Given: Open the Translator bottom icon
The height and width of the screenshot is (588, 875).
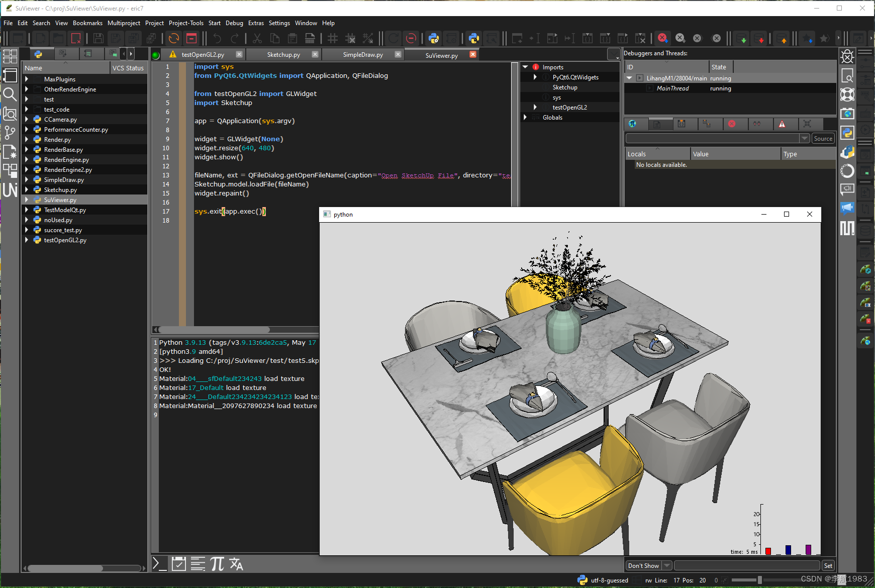Looking at the screenshot, I should click(x=236, y=564).
